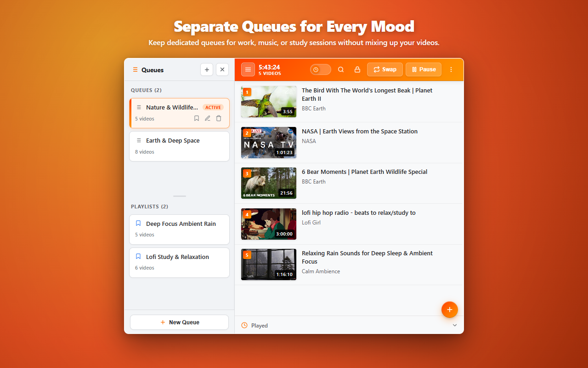Click 'Relaxing Rain Sounds for Deep Sleep' title

[x=367, y=257]
